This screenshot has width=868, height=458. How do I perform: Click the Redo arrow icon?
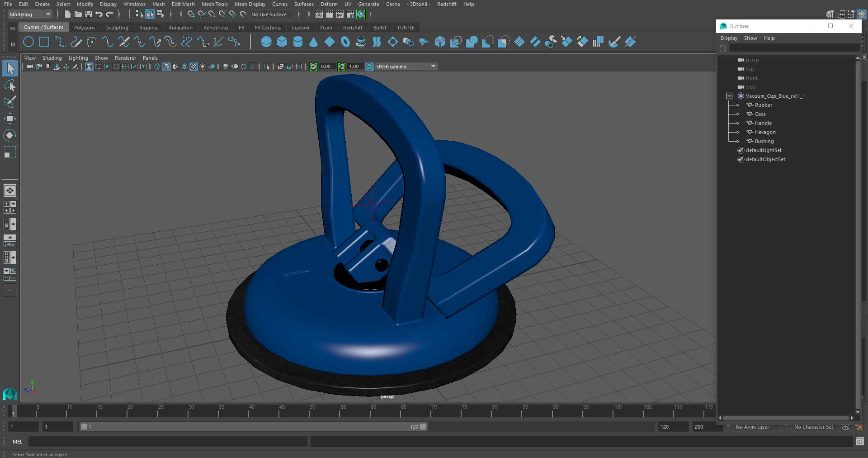pyautogui.click(x=109, y=14)
